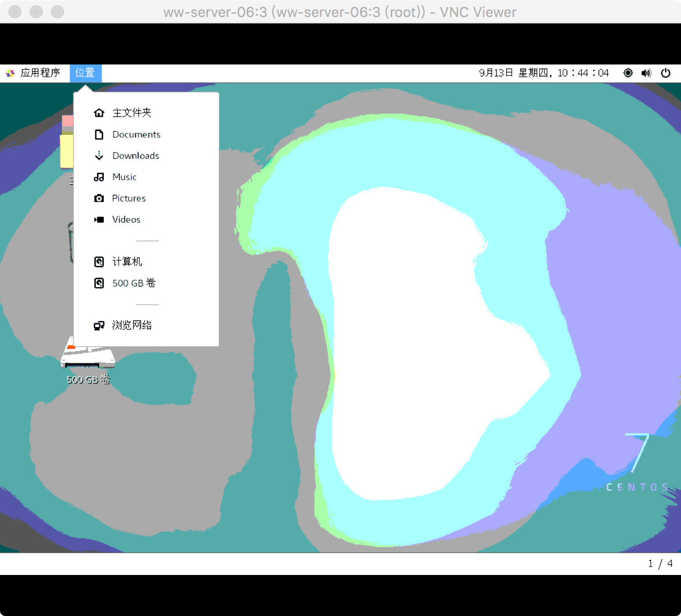Open Documents from the Places menu
Image resolution: width=681 pixels, height=616 pixels.
tap(146, 134)
